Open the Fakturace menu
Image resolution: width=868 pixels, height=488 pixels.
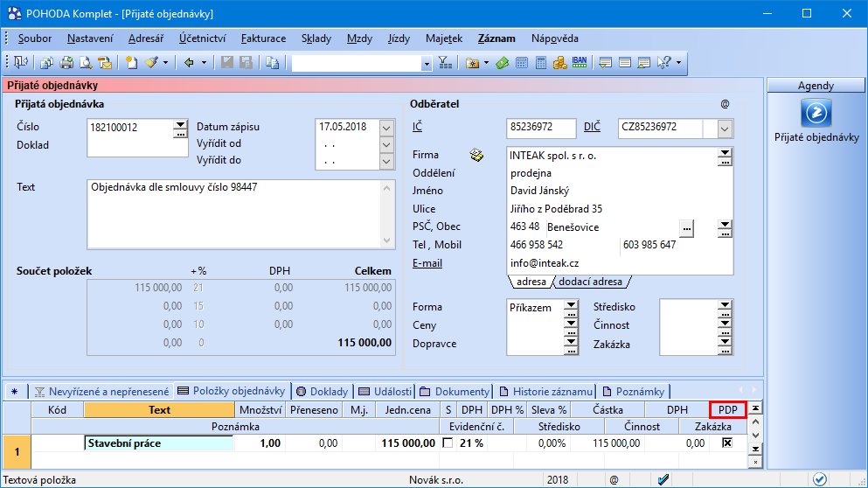[263, 38]
